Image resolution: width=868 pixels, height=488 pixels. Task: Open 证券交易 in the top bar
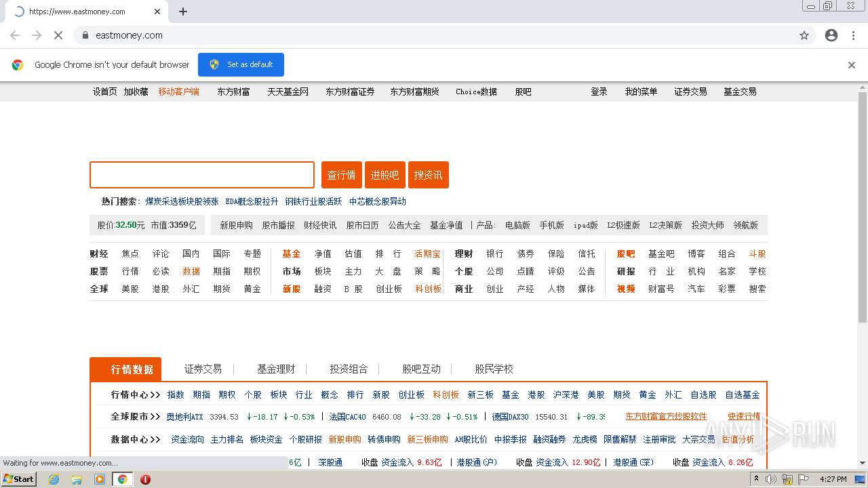pyautogui.click(x=690, y=91)
